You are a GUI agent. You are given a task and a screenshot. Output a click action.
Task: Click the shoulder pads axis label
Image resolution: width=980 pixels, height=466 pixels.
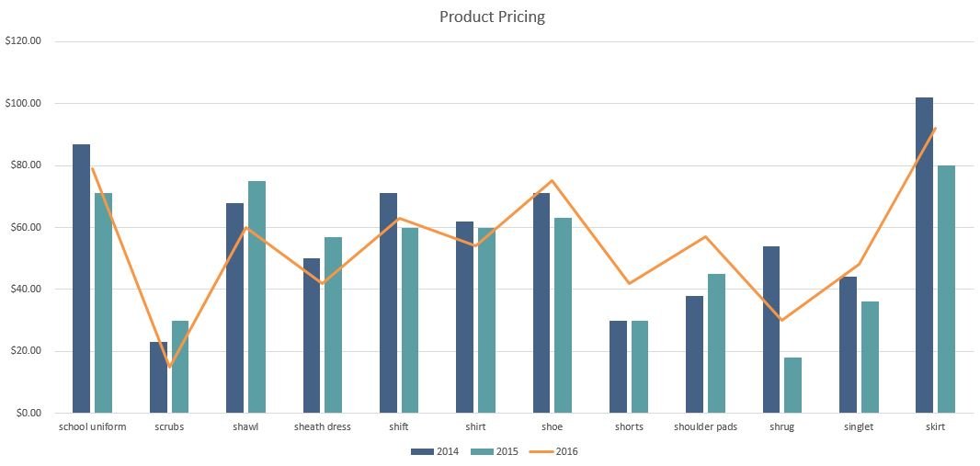(705, 427)
